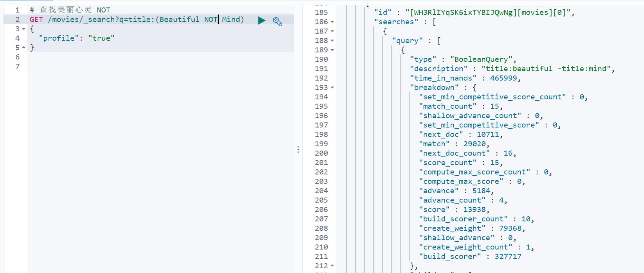The image size is (644, 273).
Task: Click the "advance_count" value 4
Action: (x=501, y=200)
